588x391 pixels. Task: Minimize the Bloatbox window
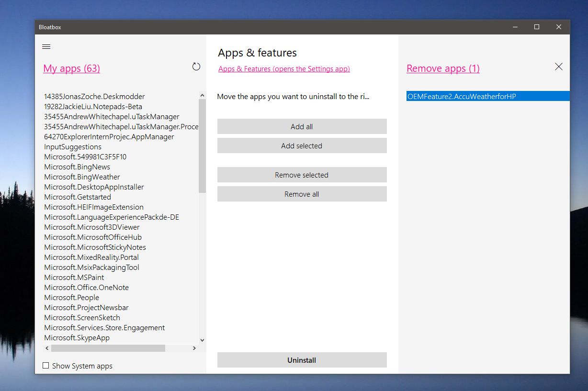(x=515, y=27)
